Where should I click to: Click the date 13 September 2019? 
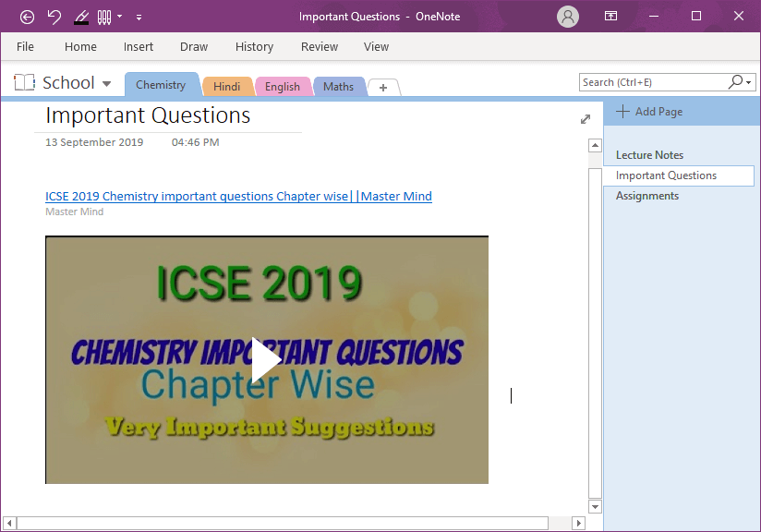(x=94, y=142)
